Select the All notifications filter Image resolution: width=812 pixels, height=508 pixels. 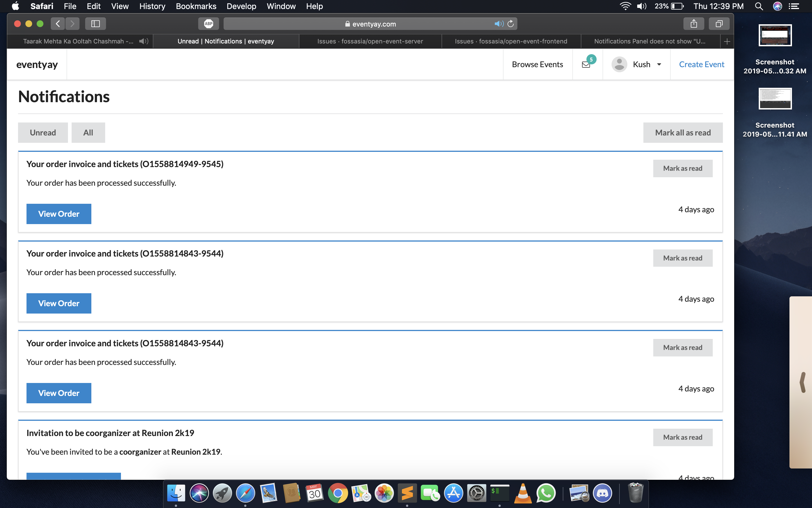88,132
